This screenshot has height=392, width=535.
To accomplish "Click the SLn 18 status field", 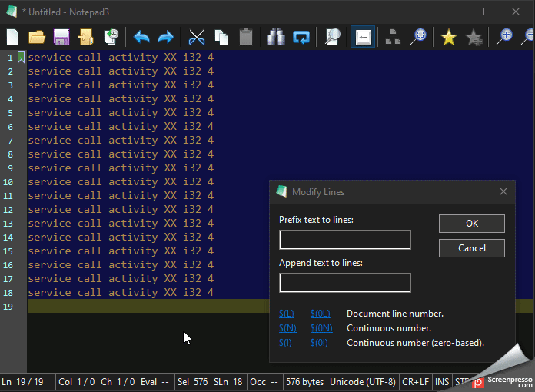I will click(x=228, y=382).
